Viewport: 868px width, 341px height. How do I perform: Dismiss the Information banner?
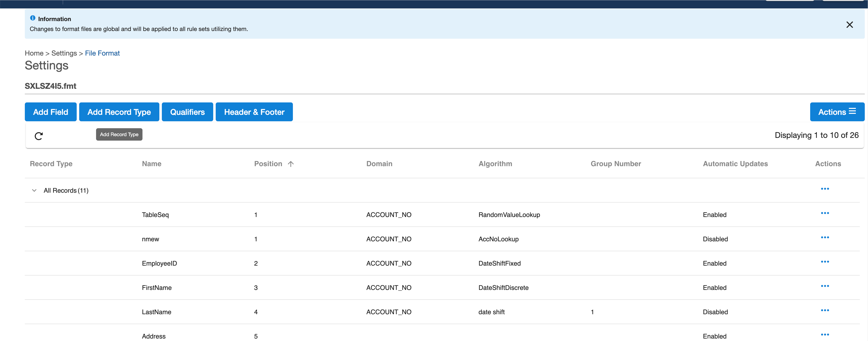click(x=850, y=25)
